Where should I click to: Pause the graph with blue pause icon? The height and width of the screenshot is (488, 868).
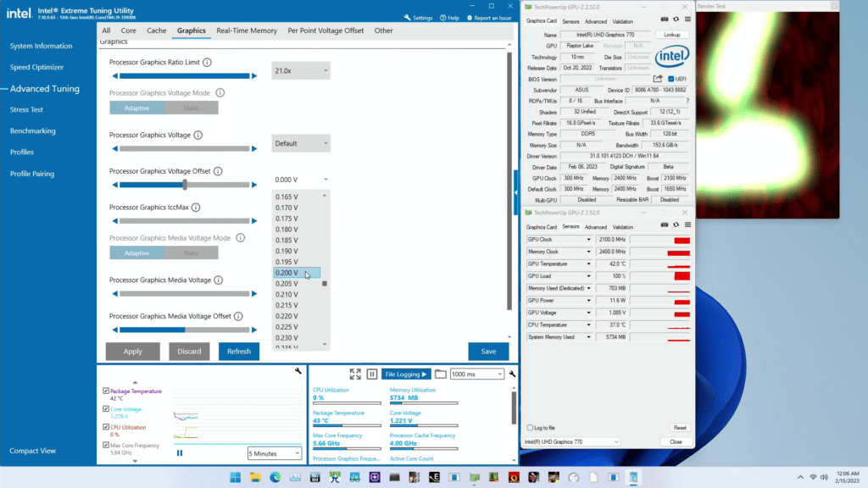(x=180, y=453)
